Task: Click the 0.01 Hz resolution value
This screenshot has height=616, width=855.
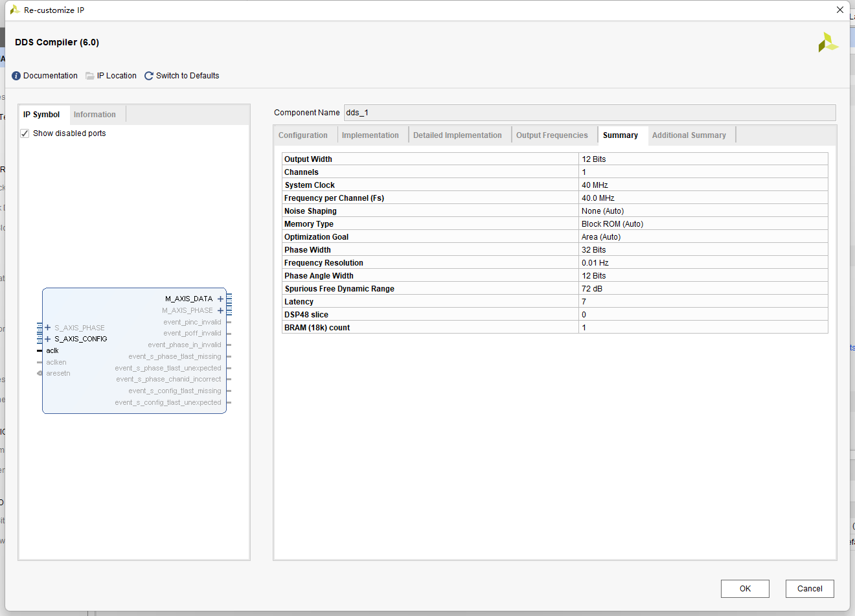Action: pos(595,263)
